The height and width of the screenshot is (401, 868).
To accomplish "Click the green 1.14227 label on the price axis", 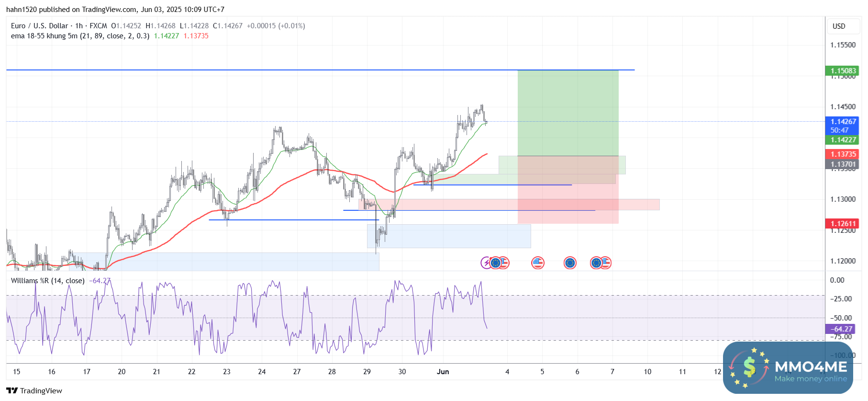I will coord(843,140).
